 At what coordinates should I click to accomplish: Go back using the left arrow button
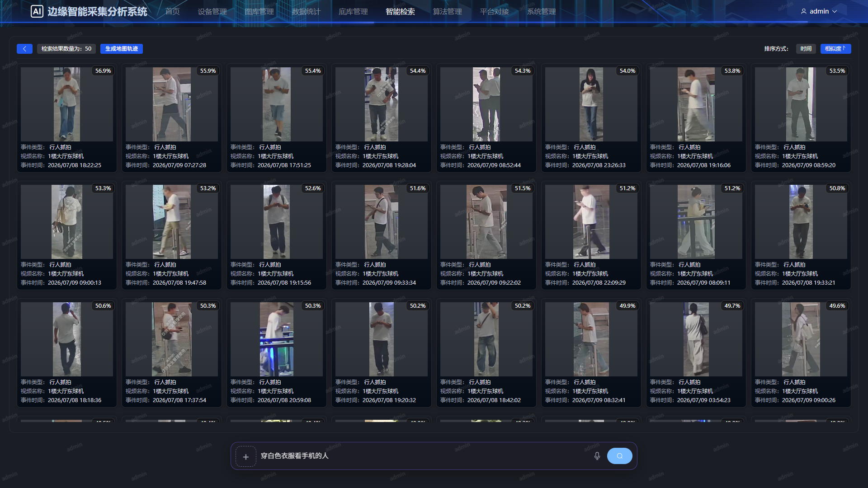tap(24, 49)
